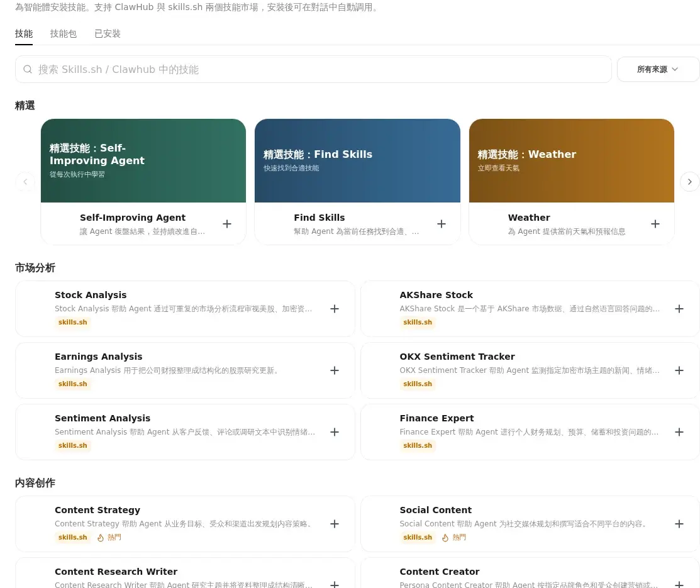Add the Find Skills skill with plus icon
This screenshot has height=588, width=700.
(441, 224)
